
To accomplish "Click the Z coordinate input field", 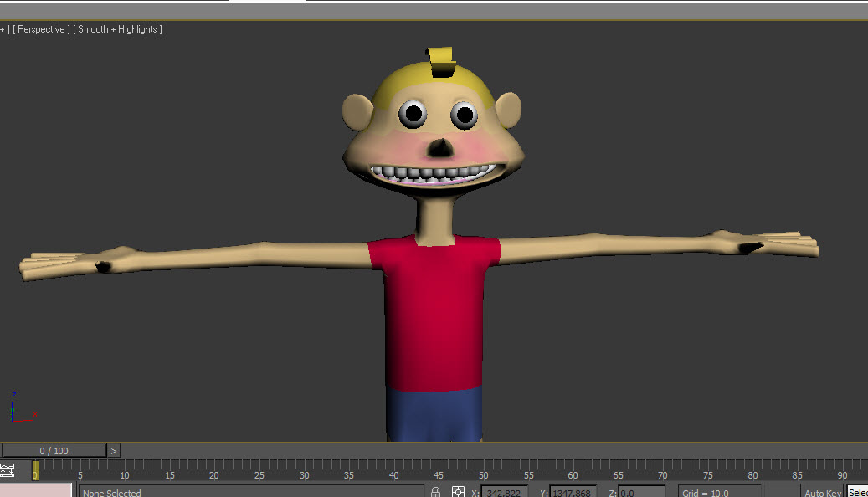I will (641, 492).
